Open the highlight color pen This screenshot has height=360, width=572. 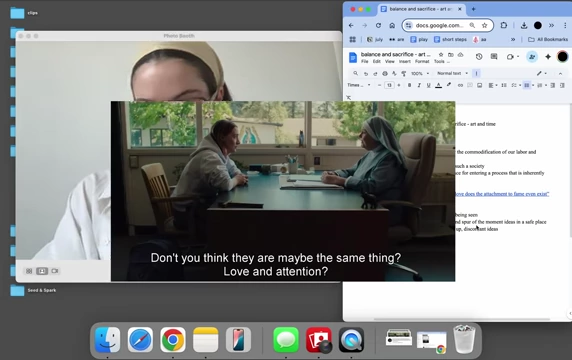point(449,85)
